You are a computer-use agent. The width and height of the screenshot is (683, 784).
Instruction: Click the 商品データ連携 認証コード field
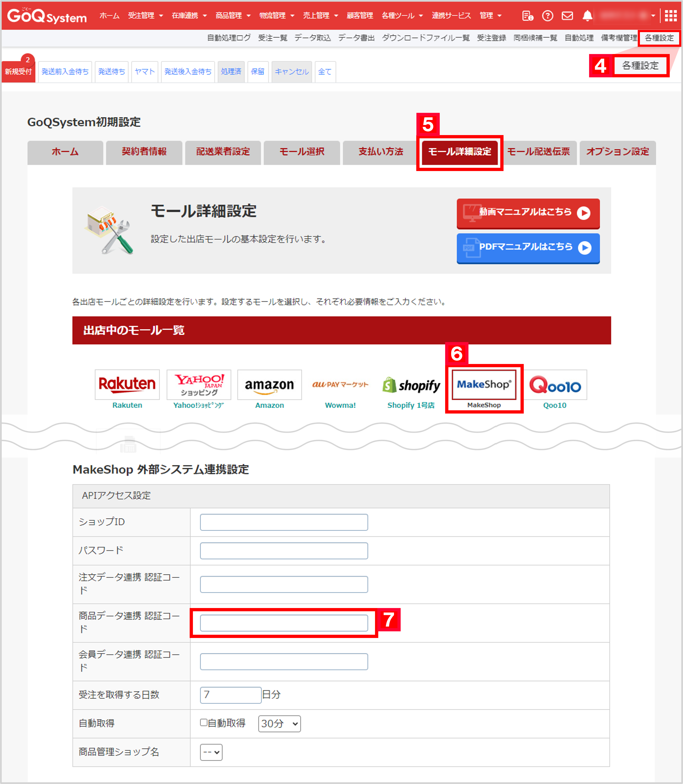[284, 623]
